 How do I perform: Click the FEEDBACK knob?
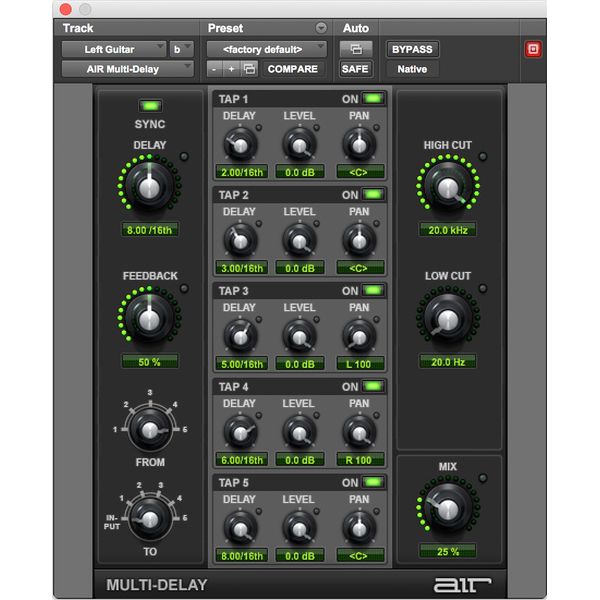click(x=149, y=318)
